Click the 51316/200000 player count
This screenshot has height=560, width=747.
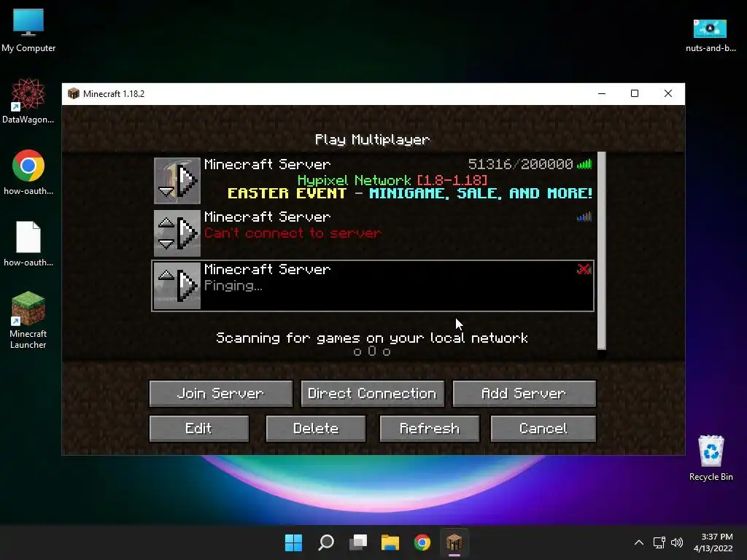[520, 164]
